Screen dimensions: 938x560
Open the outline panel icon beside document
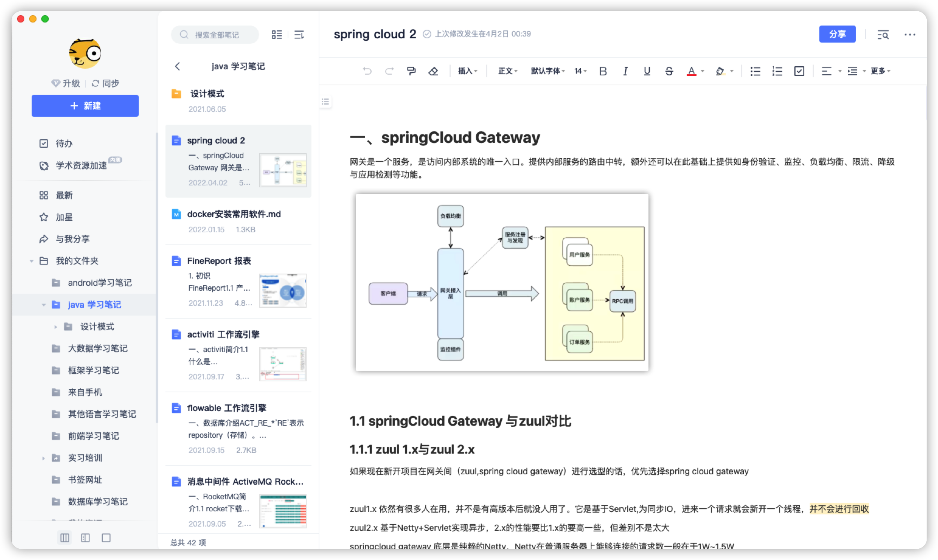[325, 102]
